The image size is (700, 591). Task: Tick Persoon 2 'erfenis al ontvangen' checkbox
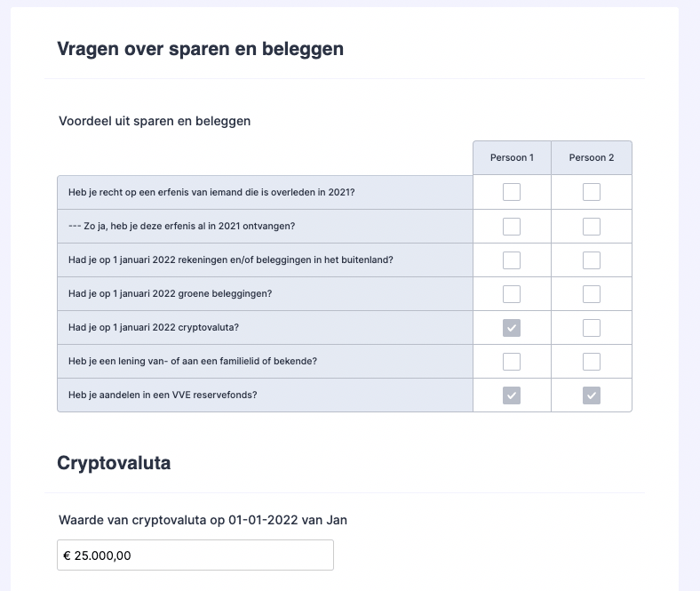pos(592,226)
